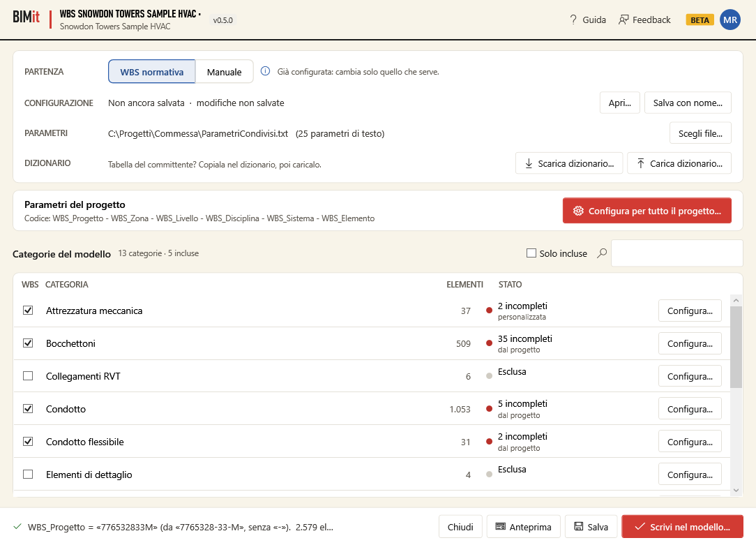Click the category search field

[677, 253]
